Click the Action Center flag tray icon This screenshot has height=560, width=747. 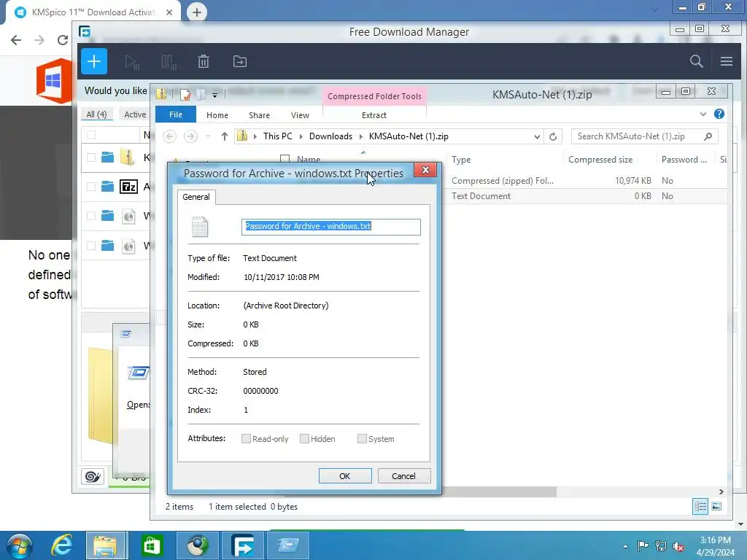coord(643,546)
